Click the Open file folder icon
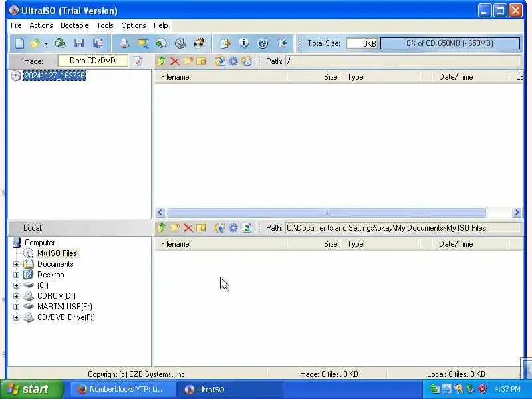This screenshot has height=399, width=532. coord(35,43)
